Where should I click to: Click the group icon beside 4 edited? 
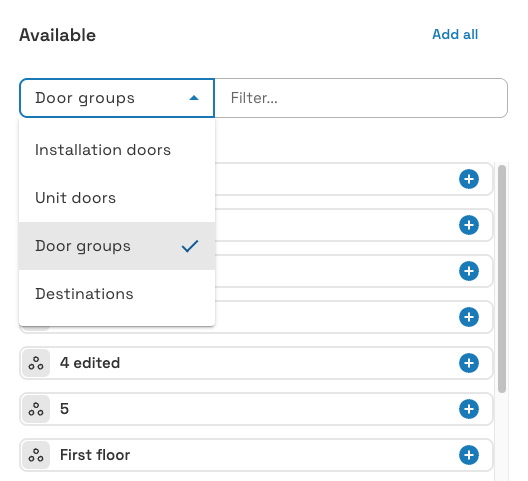(x=36, y=363)
